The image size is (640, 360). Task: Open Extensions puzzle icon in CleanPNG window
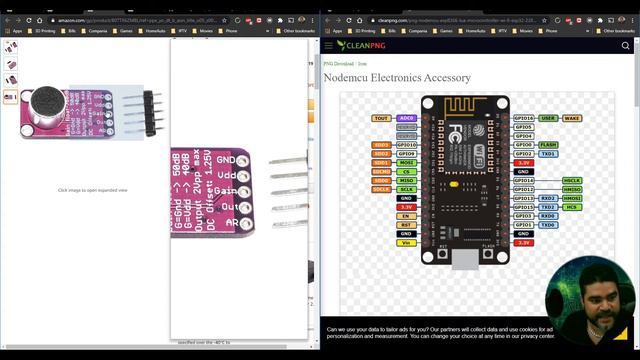(x=600, y=20)
